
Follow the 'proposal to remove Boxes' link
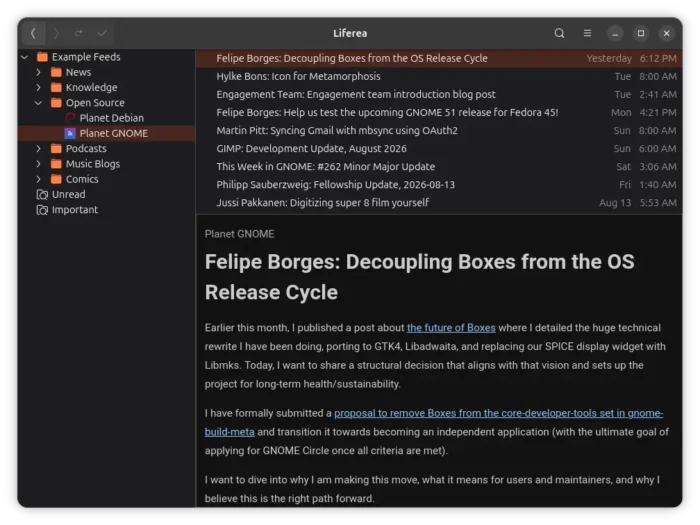tap(434, 423)
